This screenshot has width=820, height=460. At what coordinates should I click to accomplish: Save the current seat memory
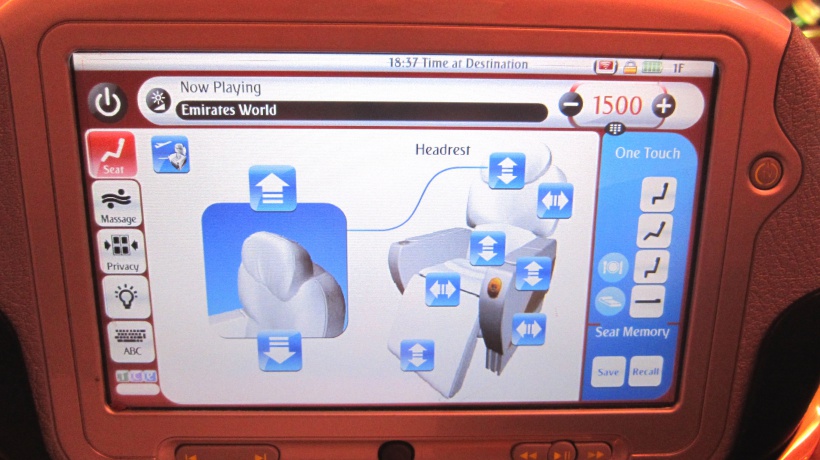[x=607, y=371]
